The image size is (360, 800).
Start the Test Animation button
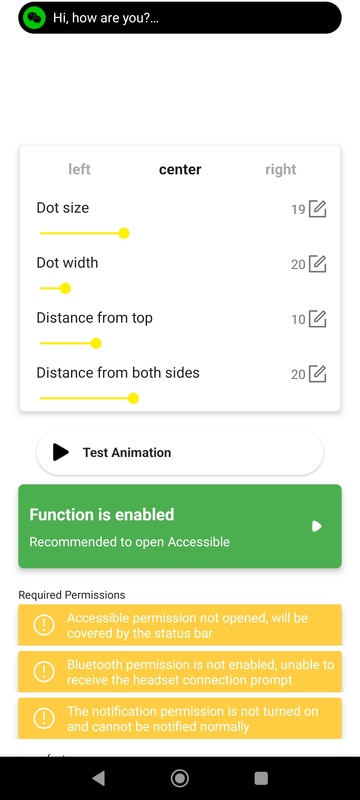[180, 453]
